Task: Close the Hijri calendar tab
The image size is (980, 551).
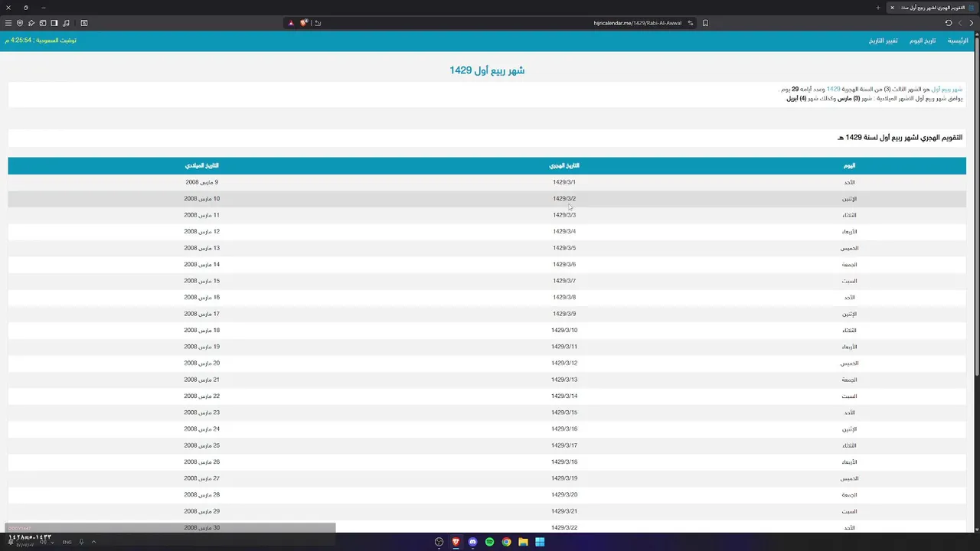Action: [892, 8]
